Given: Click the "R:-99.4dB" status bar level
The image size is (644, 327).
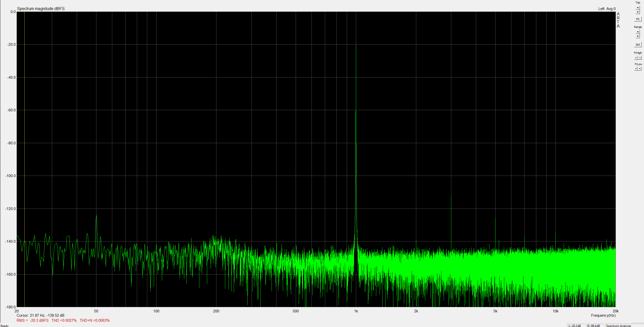Looking at the screenshot, I should click(594, 326).
